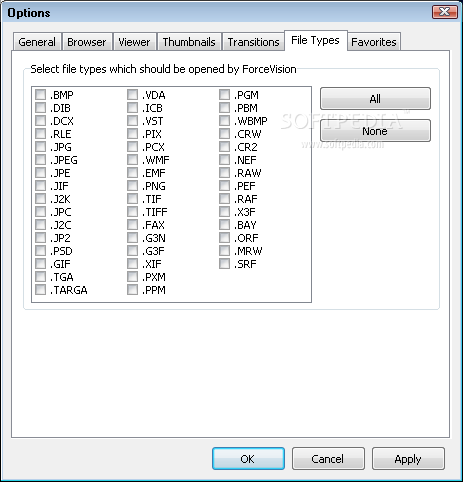
Task: Select the Thumbnails tab
Action: click(x=189, y=42)
